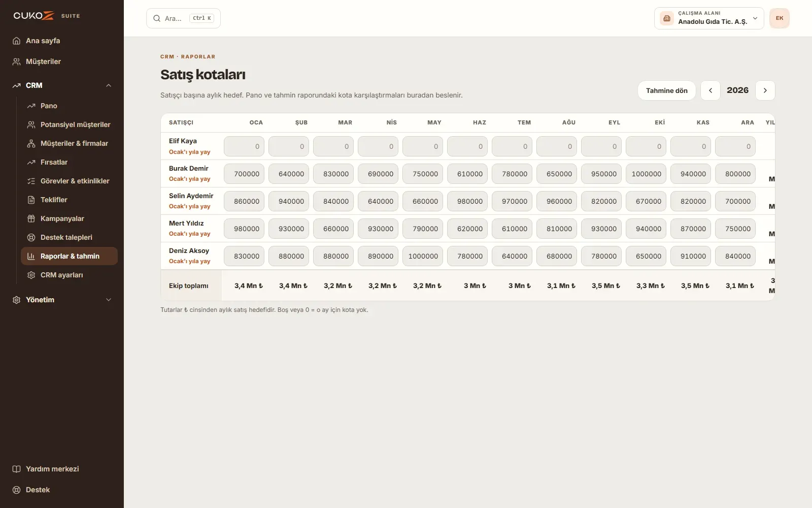Image resolution: width=812 pixels, height=508 pixels.
Task: Open Müşteriler & firmalar menu item
Action: [70, 143]
